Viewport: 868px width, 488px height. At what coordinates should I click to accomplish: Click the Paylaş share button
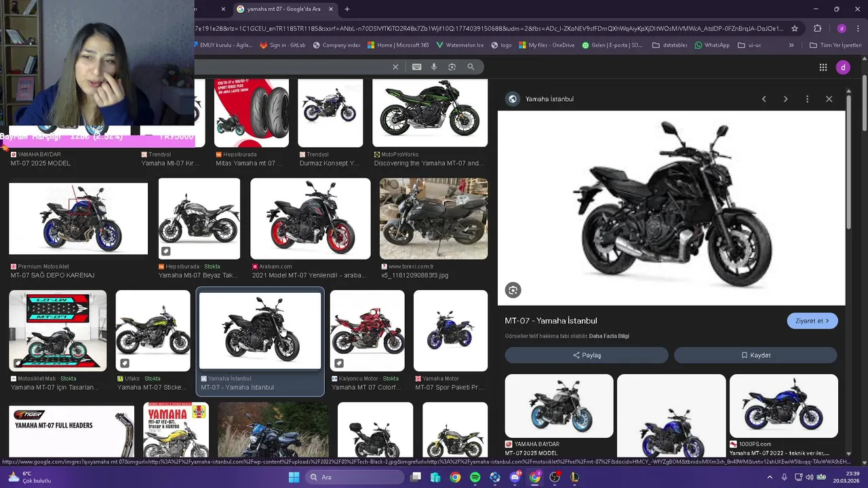(x=587, y=355)
